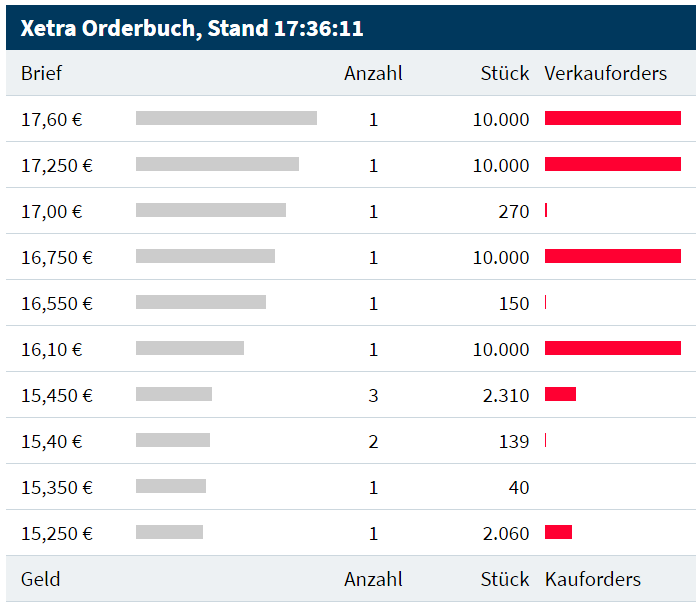Select the 17,250 € ask price
697x609 pixels.
(x=57, y=165)
